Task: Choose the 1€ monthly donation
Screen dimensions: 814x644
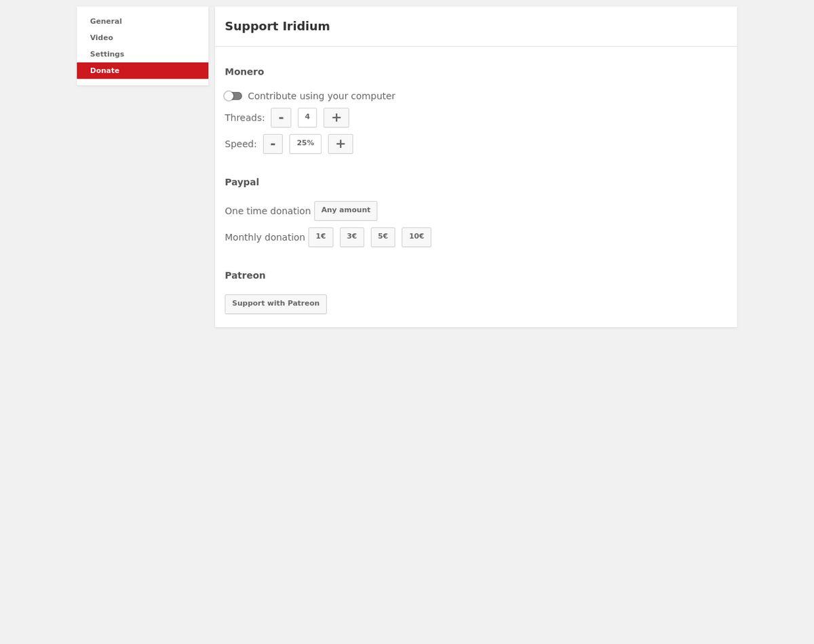Action: 321,237
